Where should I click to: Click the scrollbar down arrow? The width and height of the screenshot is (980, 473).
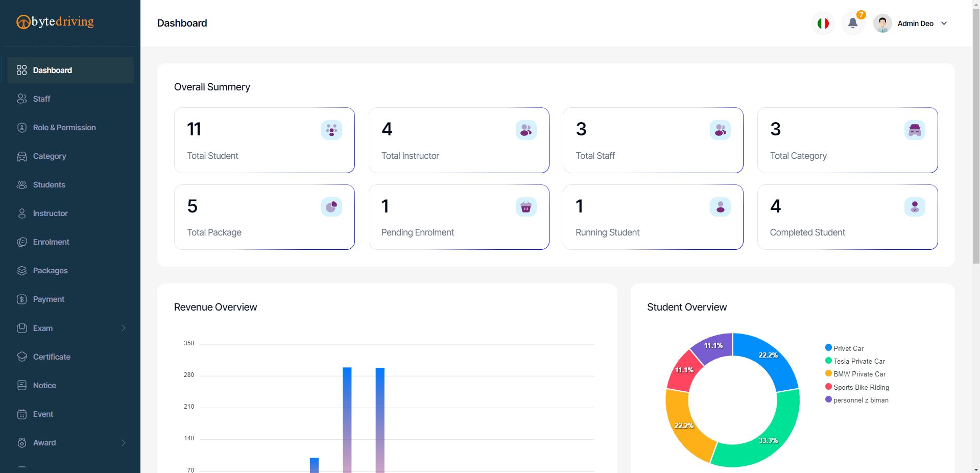(x=976, y=469)
